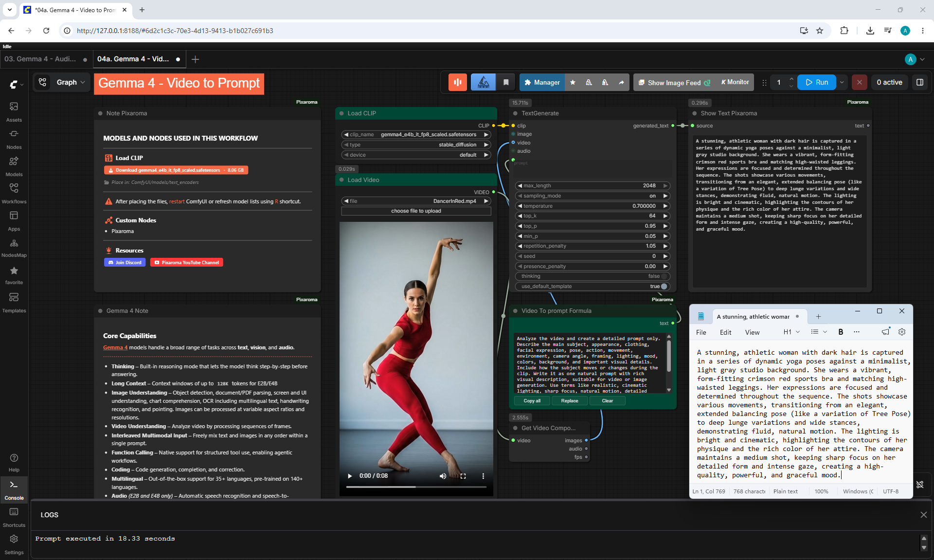Collapse the Note Pixaroma node dot
The image size is (934, 560).
(x=100, y=113)
